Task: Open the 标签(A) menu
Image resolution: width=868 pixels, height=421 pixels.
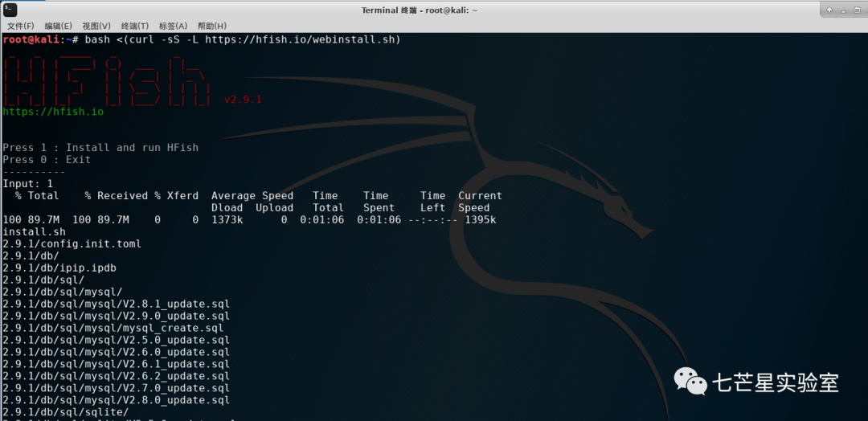Action: (173, 26)
